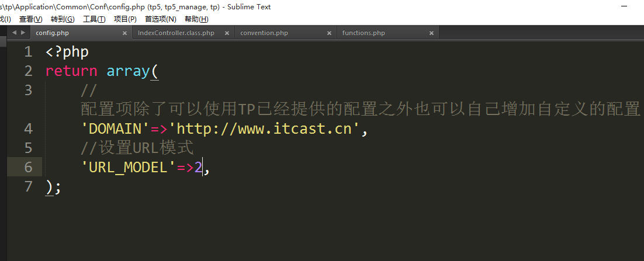Click the tab scroll left arrow
The height and width of the screenshot is (261, 644).
coord(15,33)
